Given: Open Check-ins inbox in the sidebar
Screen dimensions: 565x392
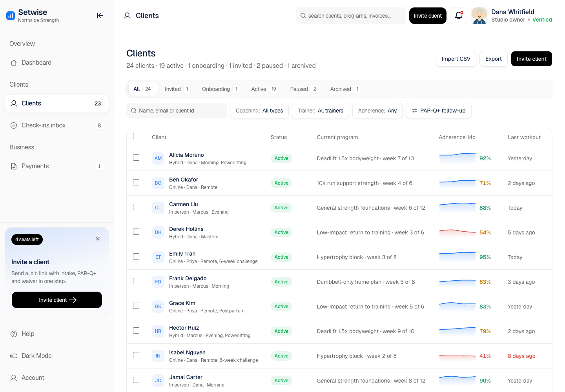Looking at the screenshot, I should point(57,125).
